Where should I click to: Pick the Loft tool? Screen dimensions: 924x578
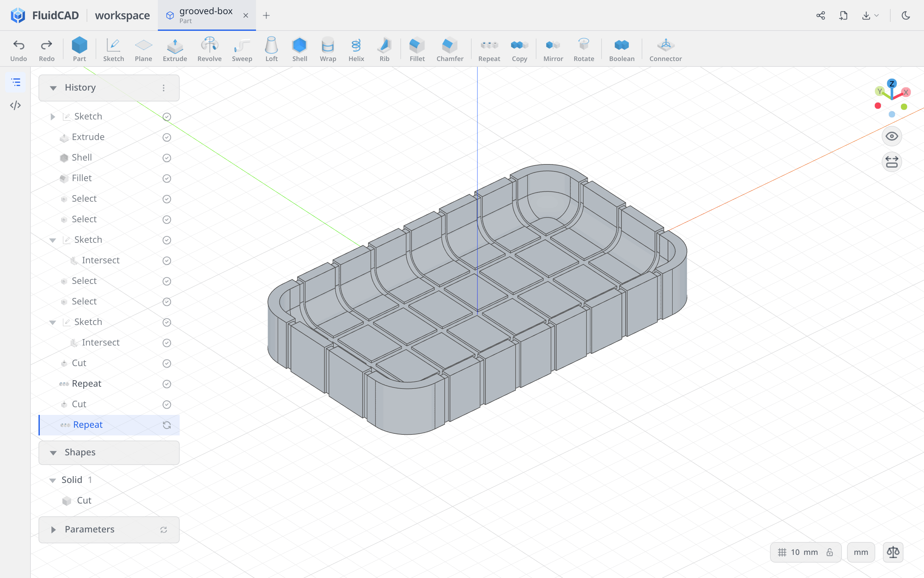pos(271,50)
